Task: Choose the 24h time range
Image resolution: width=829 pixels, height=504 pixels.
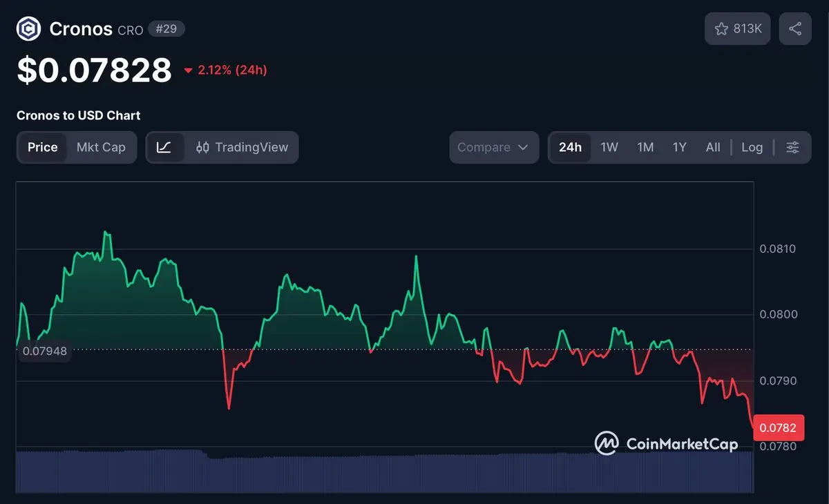Action: coord(570,147)
